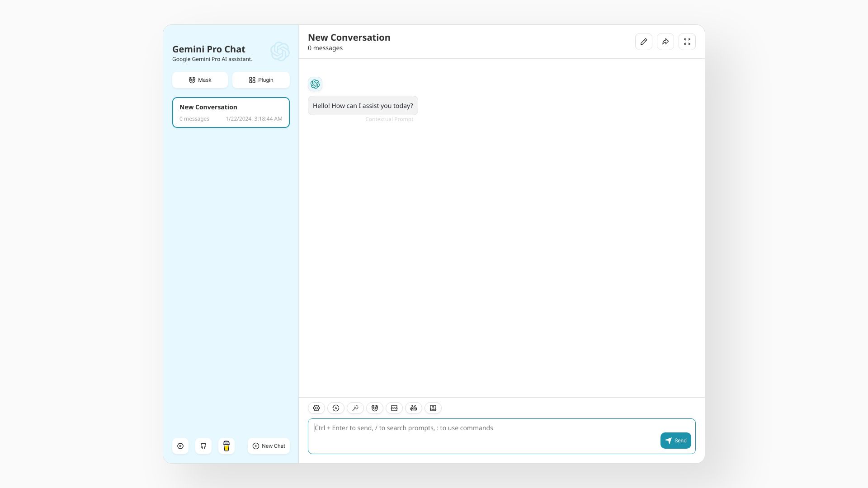Click New Chat button in sidebar
Viewport: 868px width, 488px height.
point(268,446)
